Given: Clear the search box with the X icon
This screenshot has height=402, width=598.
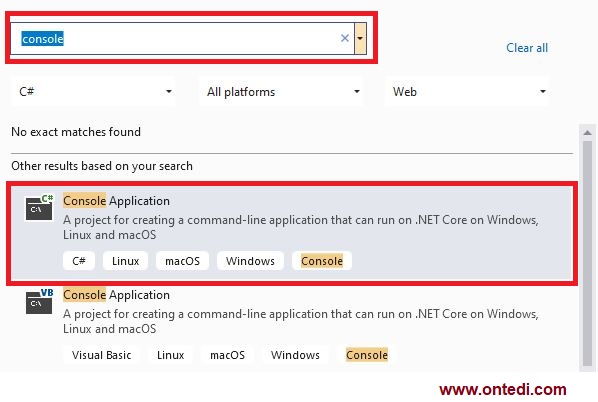Looking at the screenshot, I should [x=345, y=38].
